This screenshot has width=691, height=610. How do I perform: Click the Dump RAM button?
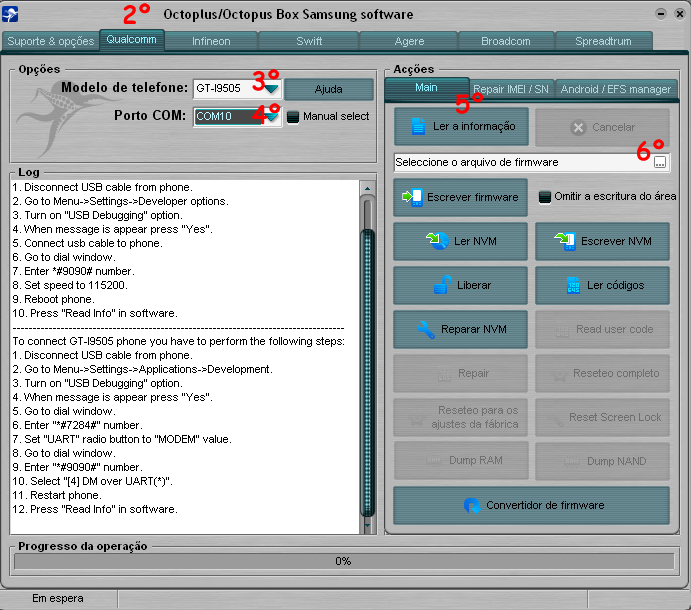point(461,461)
